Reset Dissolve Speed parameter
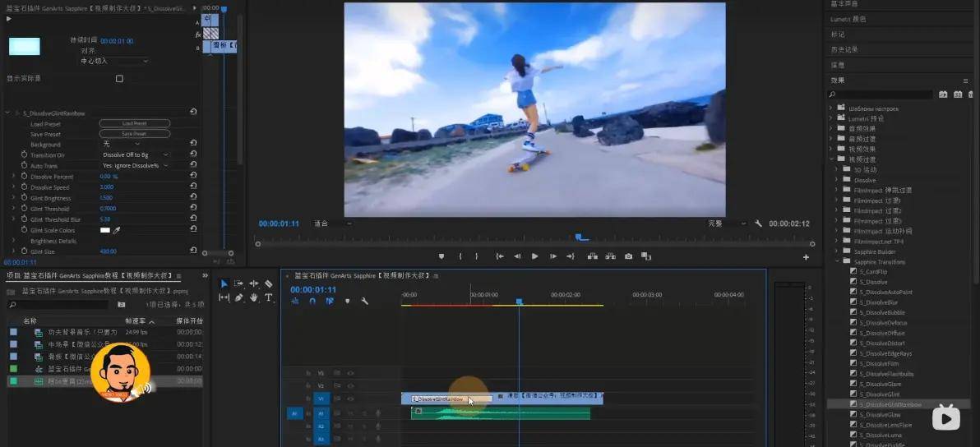This screenshot has width=980, height=447. point(193,187)
